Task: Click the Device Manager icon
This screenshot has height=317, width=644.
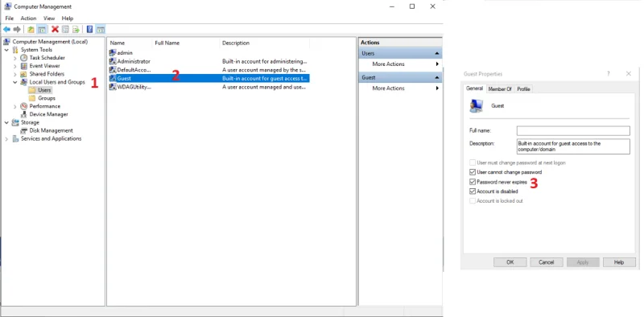Action: tap(24, 114)
